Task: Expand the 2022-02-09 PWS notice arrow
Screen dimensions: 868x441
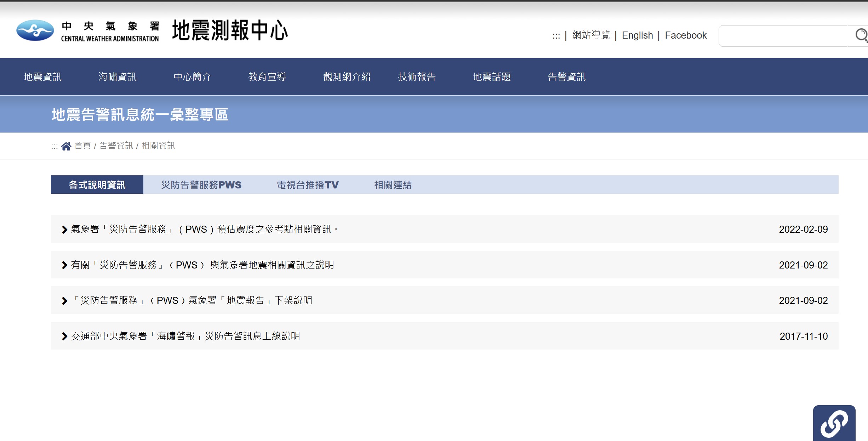Action: point(64,230)
